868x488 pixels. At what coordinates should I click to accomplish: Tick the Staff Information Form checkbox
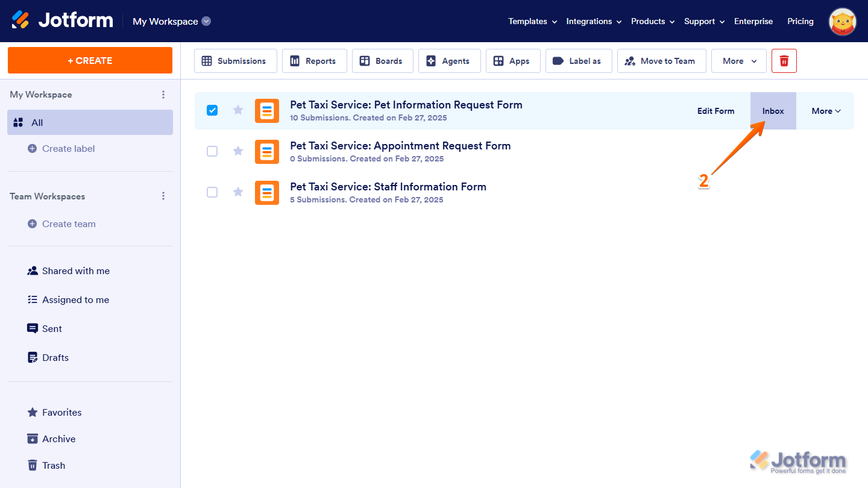pyautogui.click(x=212, y=192)
